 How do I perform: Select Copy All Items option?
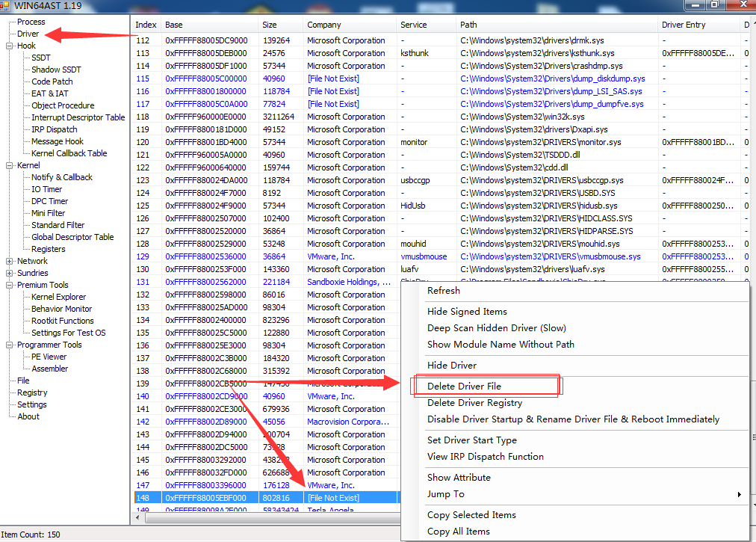click(458, 532)
